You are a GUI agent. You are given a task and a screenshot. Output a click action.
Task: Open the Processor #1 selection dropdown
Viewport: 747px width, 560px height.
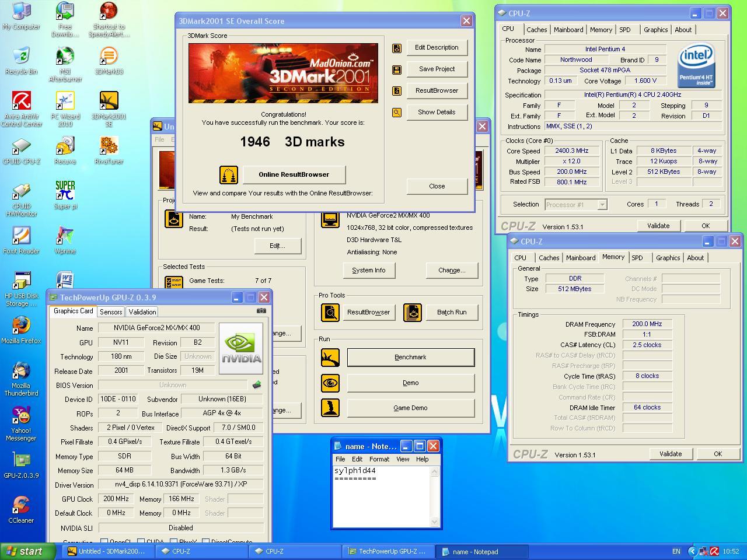point(575,205)
